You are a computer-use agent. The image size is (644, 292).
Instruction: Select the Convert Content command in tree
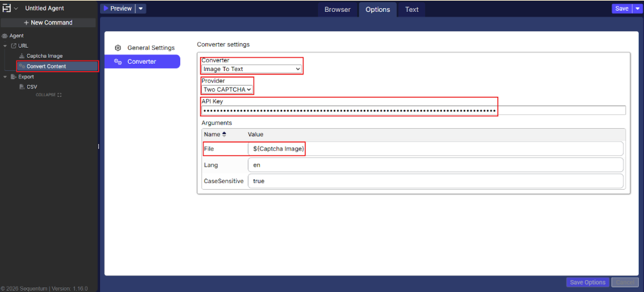click(x=46, y=66)
